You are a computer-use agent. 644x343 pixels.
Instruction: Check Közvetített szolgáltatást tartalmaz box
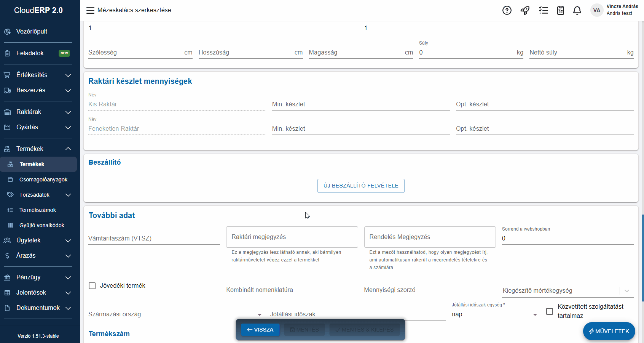click(550, 311)
